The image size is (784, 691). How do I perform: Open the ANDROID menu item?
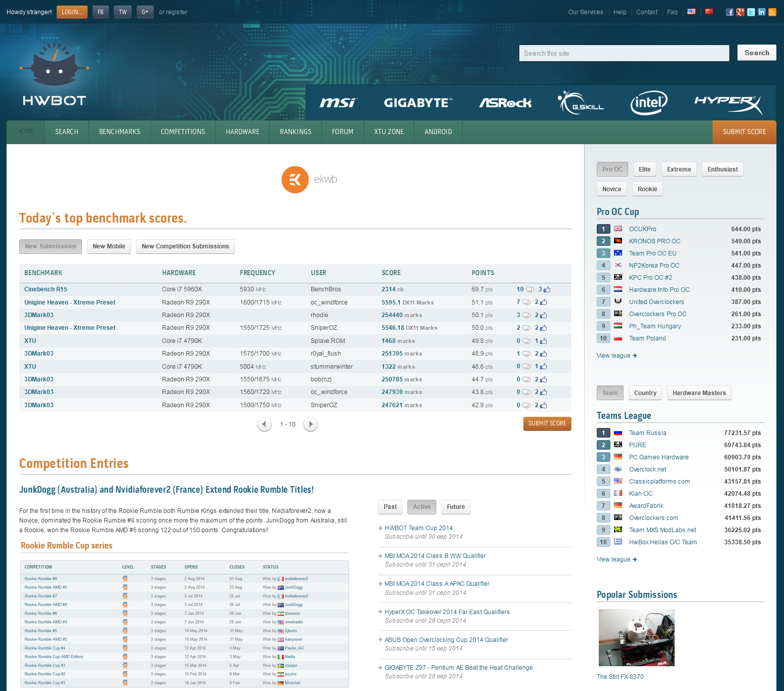[438, 132]
